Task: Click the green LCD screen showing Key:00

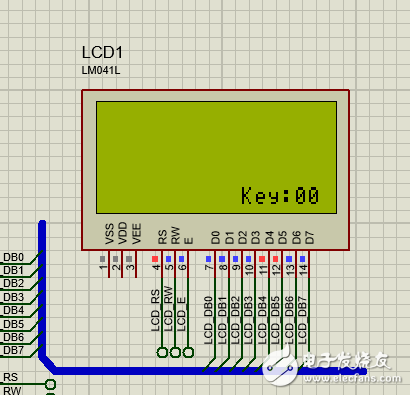Action: coord(216,157)
